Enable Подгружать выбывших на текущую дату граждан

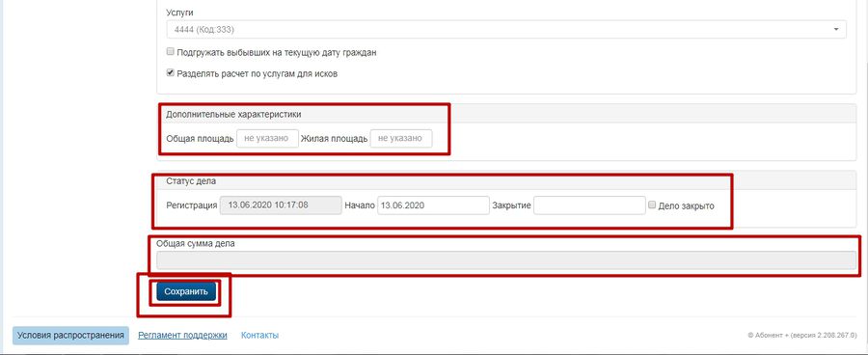click(171, 51)
